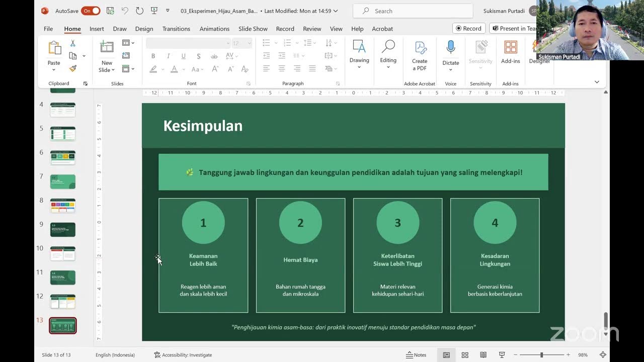Viewport: 644px width, 362px height.
Task: Select slide 11 thumbnail
Action: tap(63, 278)
